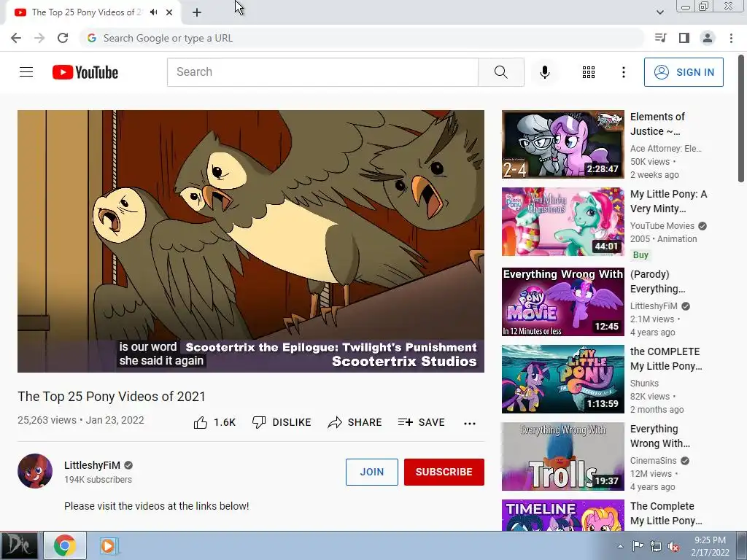
Task: Click 'Elements of Justice' video title
Action: 657,124
